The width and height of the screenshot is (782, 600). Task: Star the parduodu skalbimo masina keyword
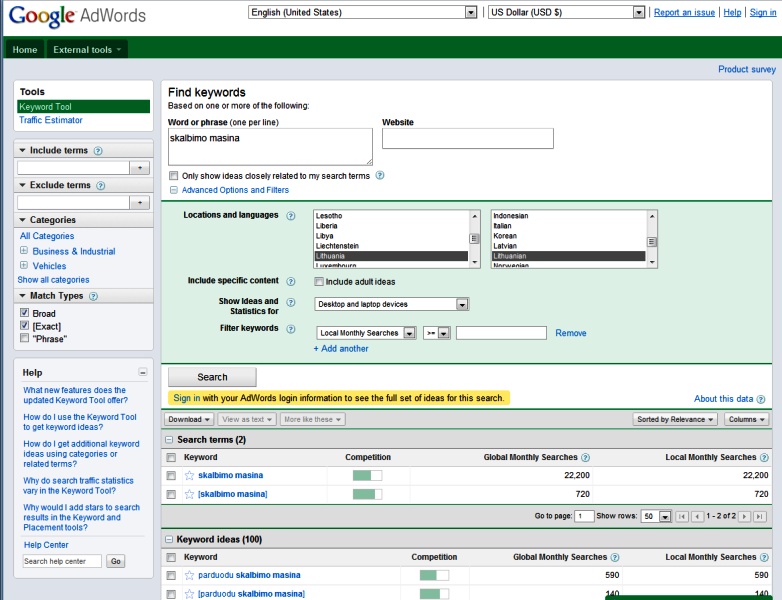pos(189,575)
